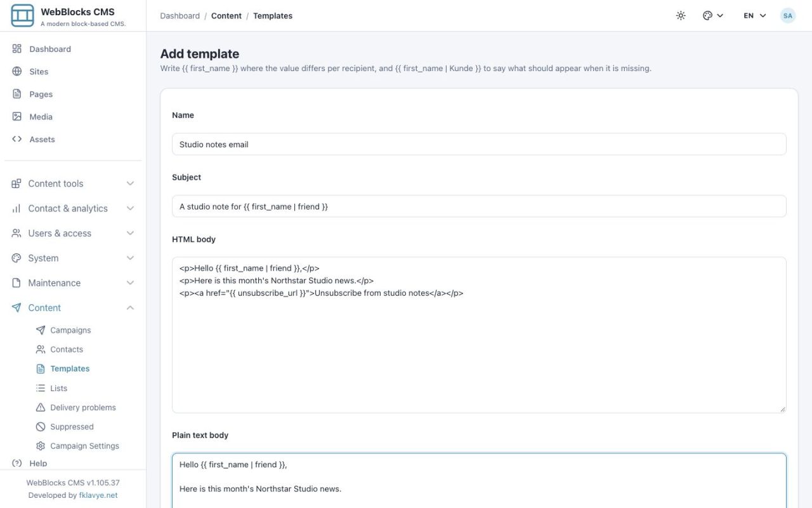Click the HTML body resize handle
Image resolution: width=812 pixels, height=508 pixels.
coord(782,409)
